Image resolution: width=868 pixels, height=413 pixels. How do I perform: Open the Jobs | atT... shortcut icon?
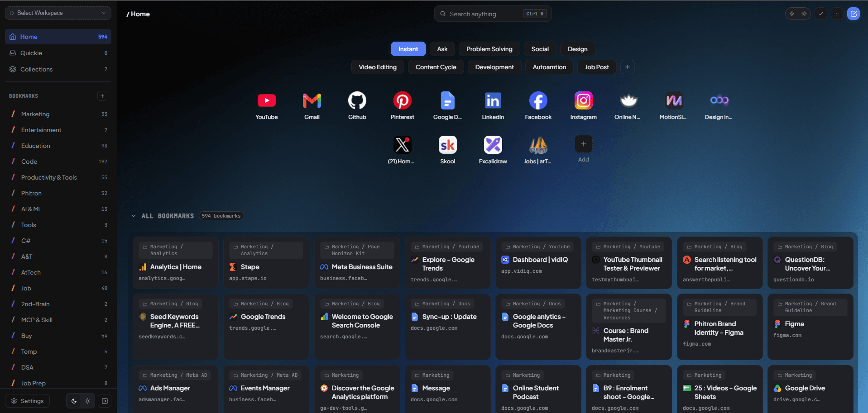pyautogui.click(x=538, y=145)
